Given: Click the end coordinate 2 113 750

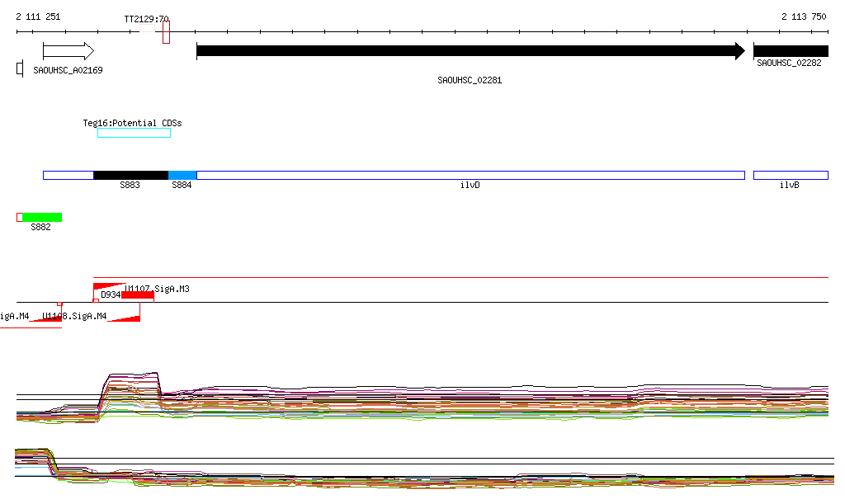Looking at the screenshot, I should point(804,16).
